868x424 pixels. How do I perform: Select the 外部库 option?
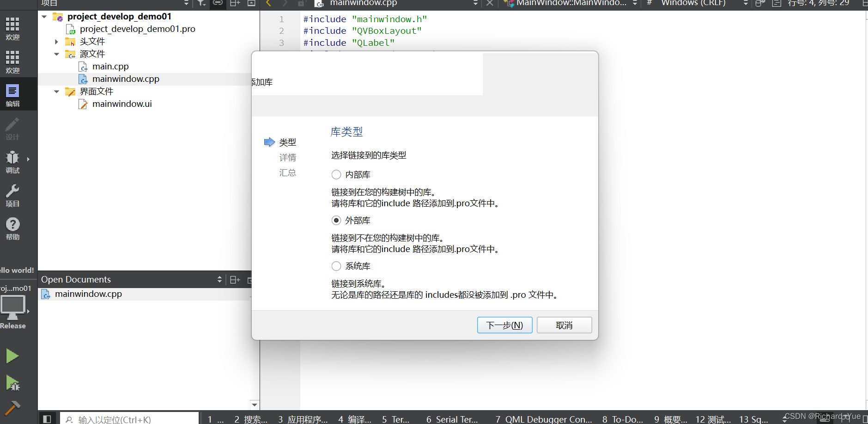(x=336, y=220)
